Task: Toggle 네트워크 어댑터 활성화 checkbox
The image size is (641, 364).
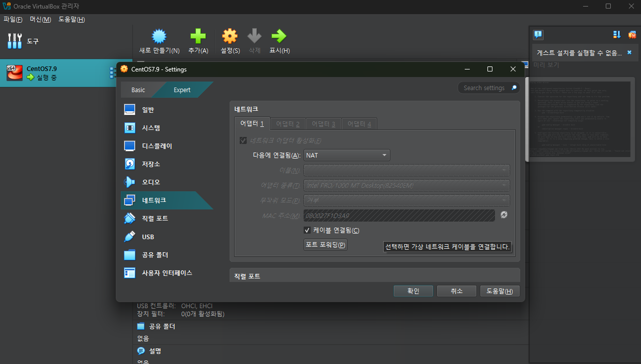Action: click(243, 140)
